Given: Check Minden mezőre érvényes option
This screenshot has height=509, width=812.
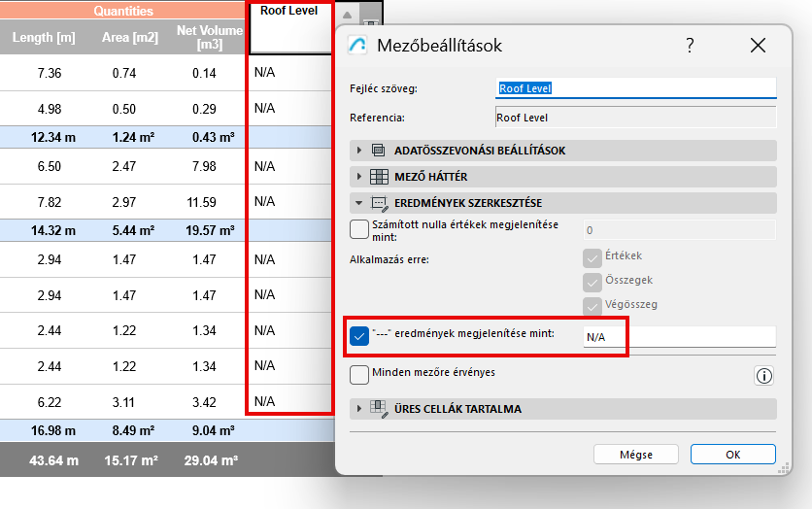Looking at the screenshot, I should (358, 375).
